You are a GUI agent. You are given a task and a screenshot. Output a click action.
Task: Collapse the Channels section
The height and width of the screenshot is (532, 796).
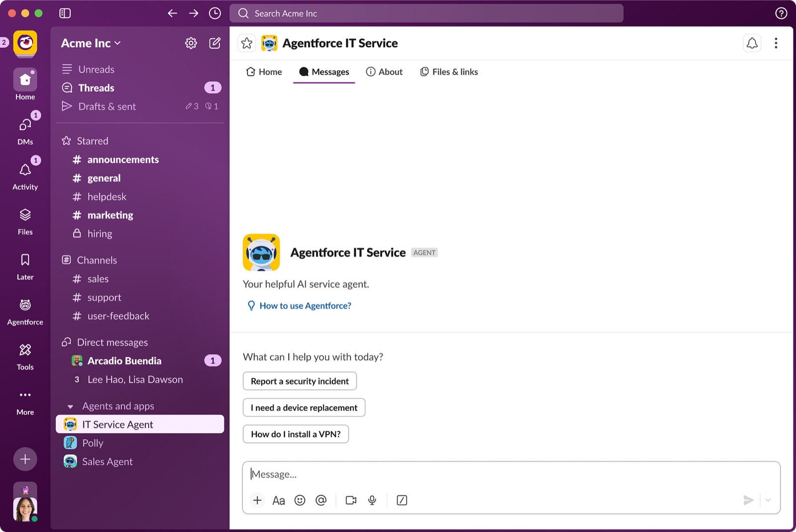pos(89,261)
